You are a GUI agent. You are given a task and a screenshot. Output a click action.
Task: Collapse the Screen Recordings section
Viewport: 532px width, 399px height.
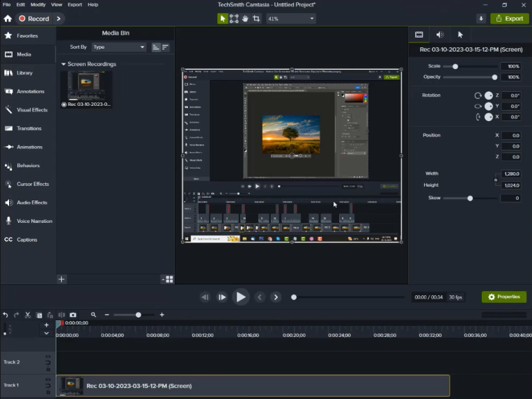tap(64, 64)
